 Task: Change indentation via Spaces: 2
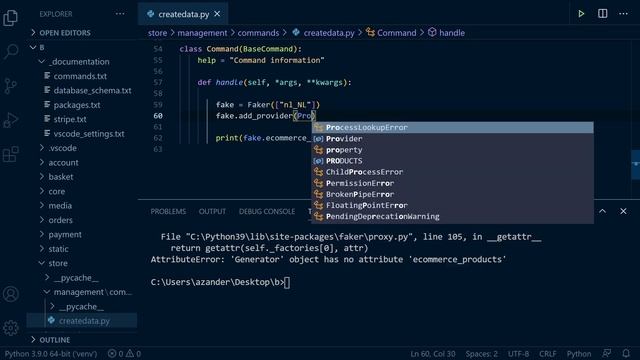pyautogui.click(x=482, y=353)
